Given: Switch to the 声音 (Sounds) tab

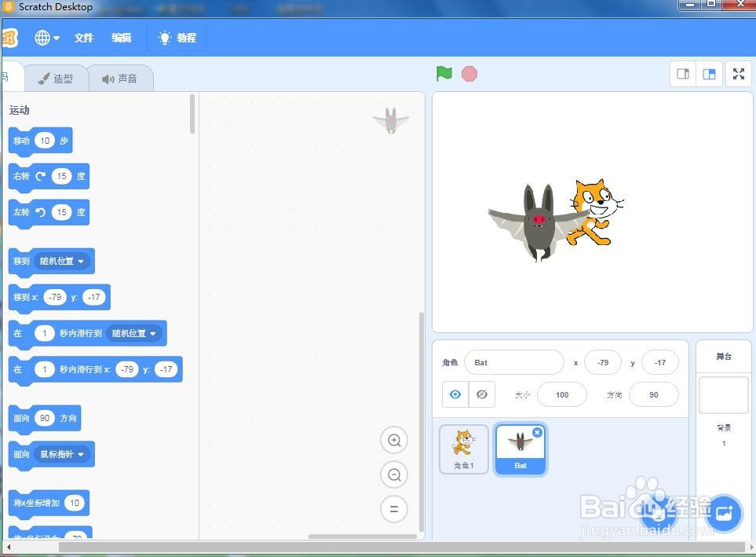Looking at the screenshot, I should pos(121,79).
